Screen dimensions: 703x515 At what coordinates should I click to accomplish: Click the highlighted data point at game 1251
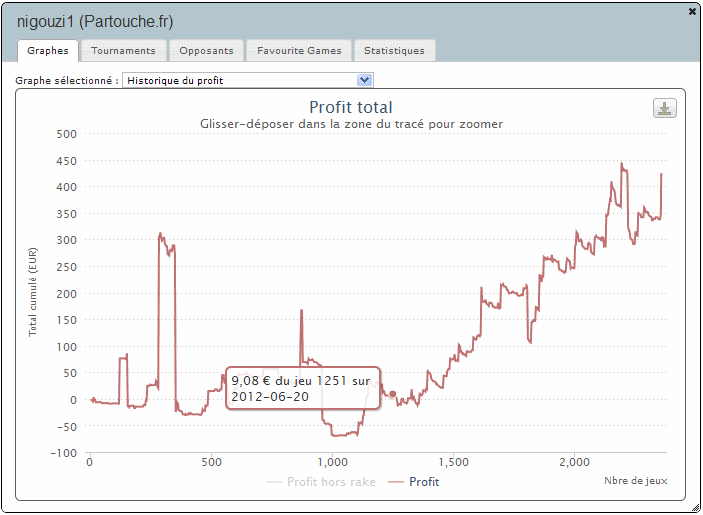[x=393, y=394]
